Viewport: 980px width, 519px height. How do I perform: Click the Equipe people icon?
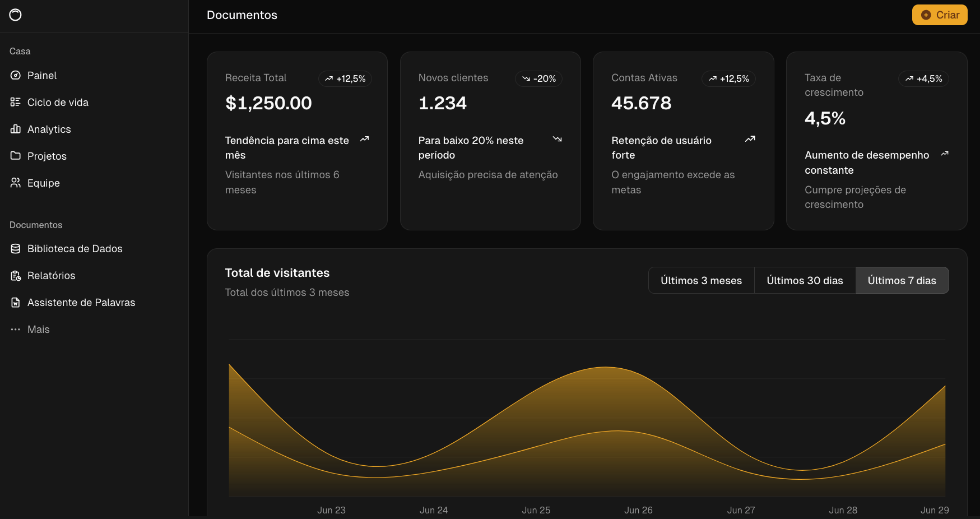16,183
